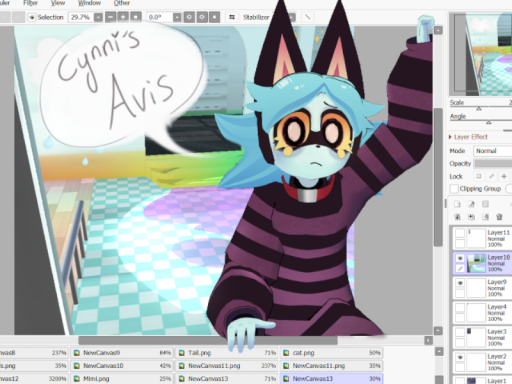
Task: Transfer layer contents down
Action: [457, 217]
